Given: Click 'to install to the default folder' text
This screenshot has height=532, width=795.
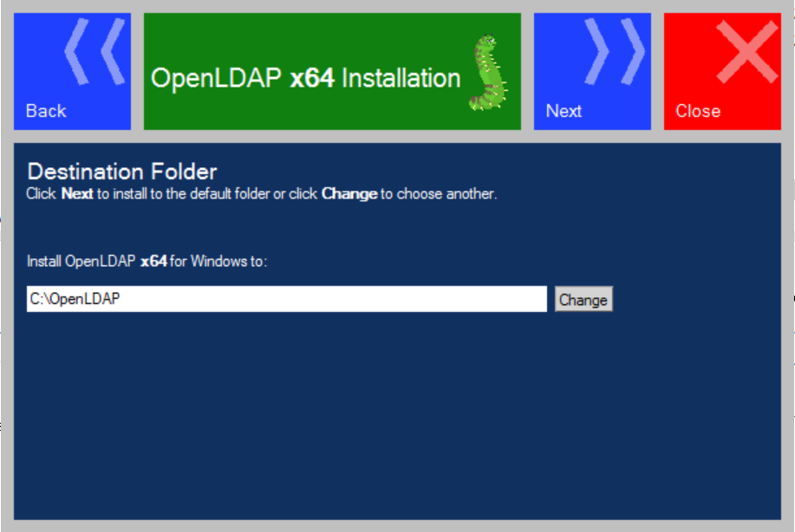Looking at the screenshot, I should coord(182,194).
